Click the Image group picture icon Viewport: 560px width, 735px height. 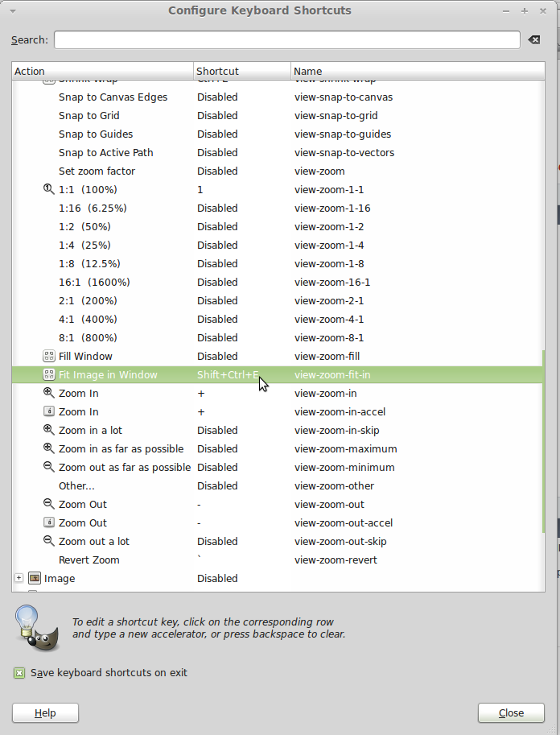pyautogui.click(x=35, y=578)
